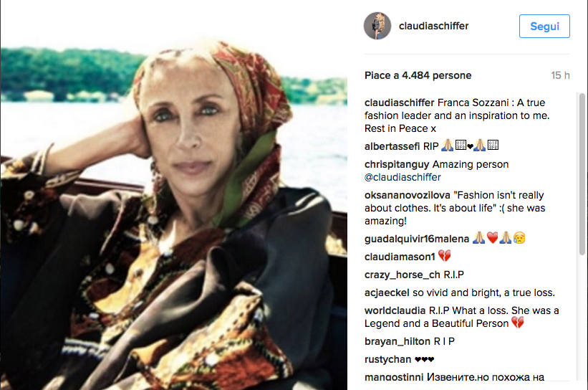The height and width of the screenshot is (390, 588).
Task: Open chrispitanguy commenter profile
Action: [397, 164]
